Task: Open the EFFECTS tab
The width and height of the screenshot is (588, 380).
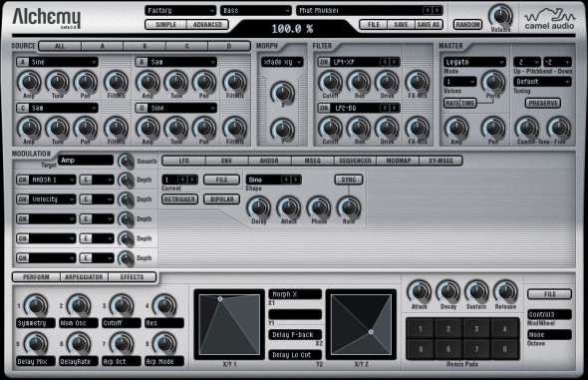Action: pos(132,277)
